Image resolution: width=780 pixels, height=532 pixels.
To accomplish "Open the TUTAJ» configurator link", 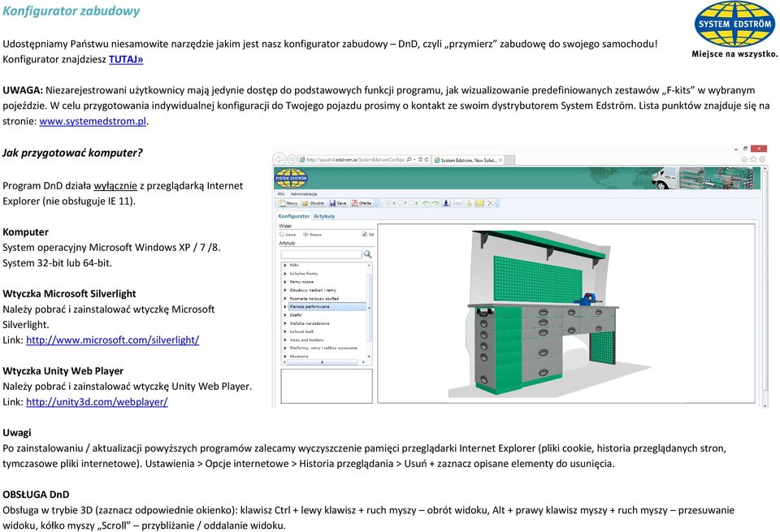I will coord(126,59).
